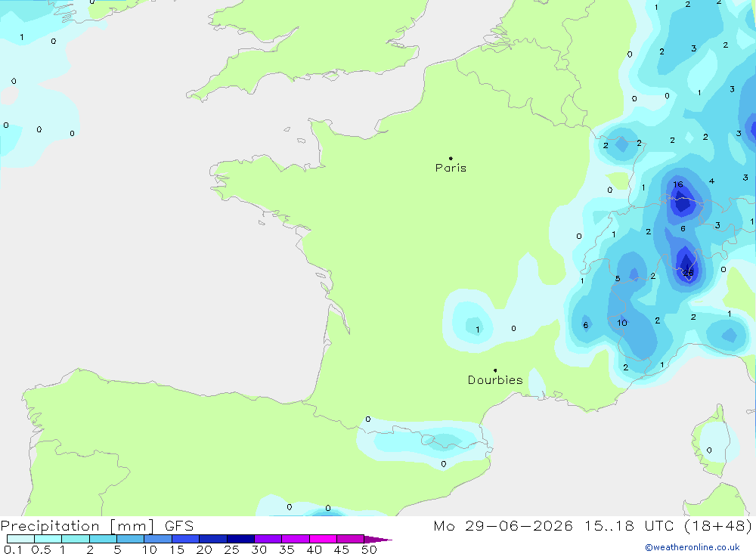This screenshot has width=756, height=554.
Task: Pick the 5–10 mm legend swatch
Action: click(x=131, y=539)
